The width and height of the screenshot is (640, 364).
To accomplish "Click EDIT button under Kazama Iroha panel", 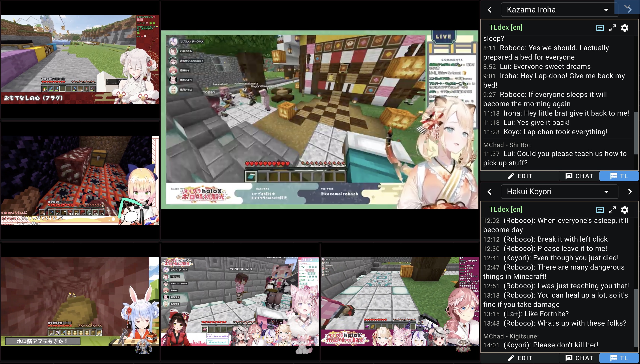I will coord(520,176).
